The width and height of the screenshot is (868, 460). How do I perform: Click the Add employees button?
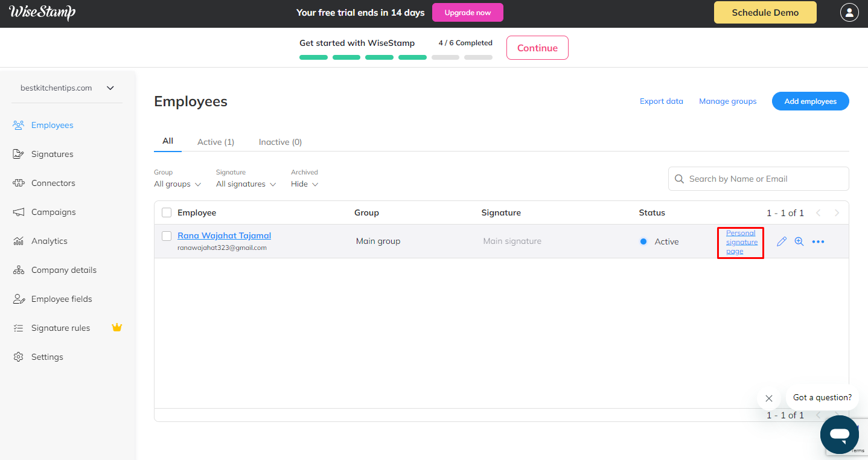tap(810, 101)
